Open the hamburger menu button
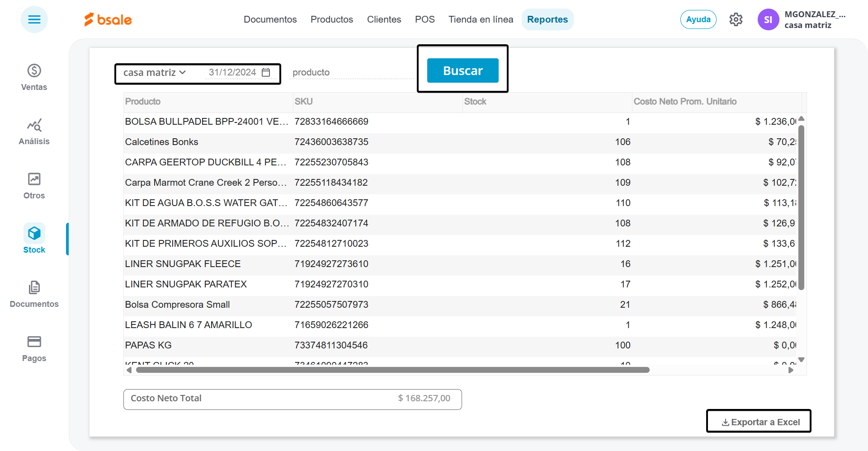This screenshot has width=868, height=451. (34, 19)
